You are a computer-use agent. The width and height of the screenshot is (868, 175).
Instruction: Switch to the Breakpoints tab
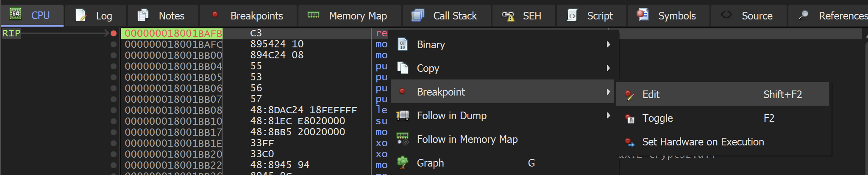tap(248, 16)
